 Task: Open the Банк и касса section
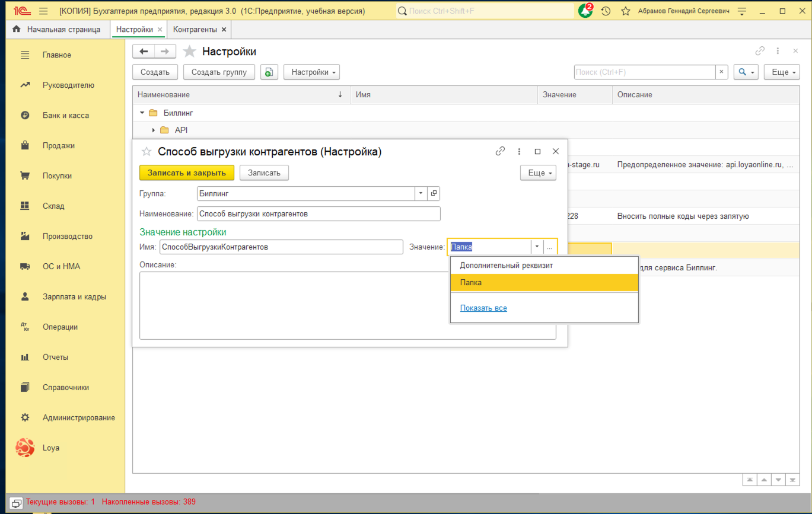coord(65,116)
